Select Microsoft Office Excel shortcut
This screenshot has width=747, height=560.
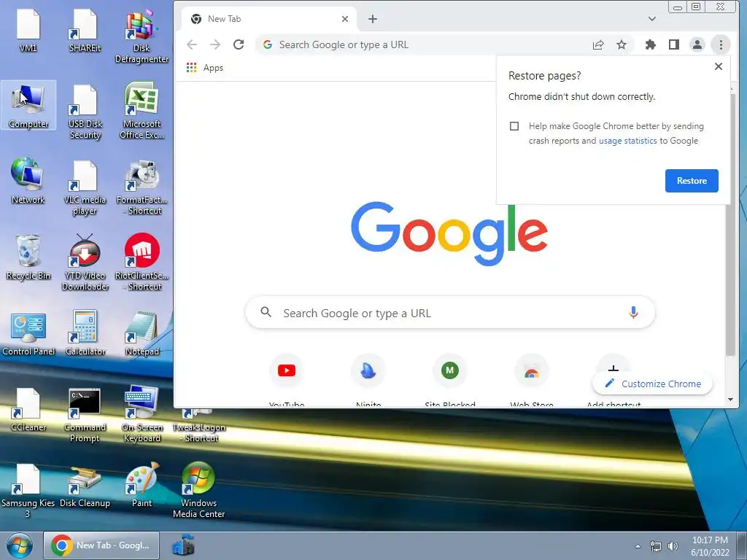click(x=142, y=111)
